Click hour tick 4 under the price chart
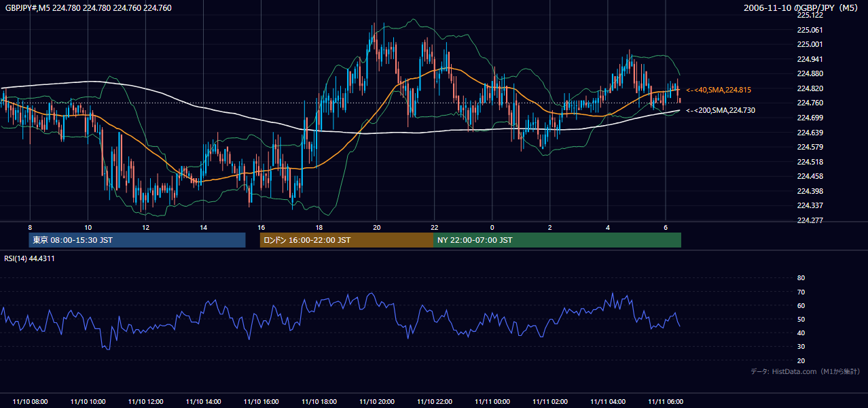Image resolution: width=868 pixels, height=408 pixels. (608, 227)
